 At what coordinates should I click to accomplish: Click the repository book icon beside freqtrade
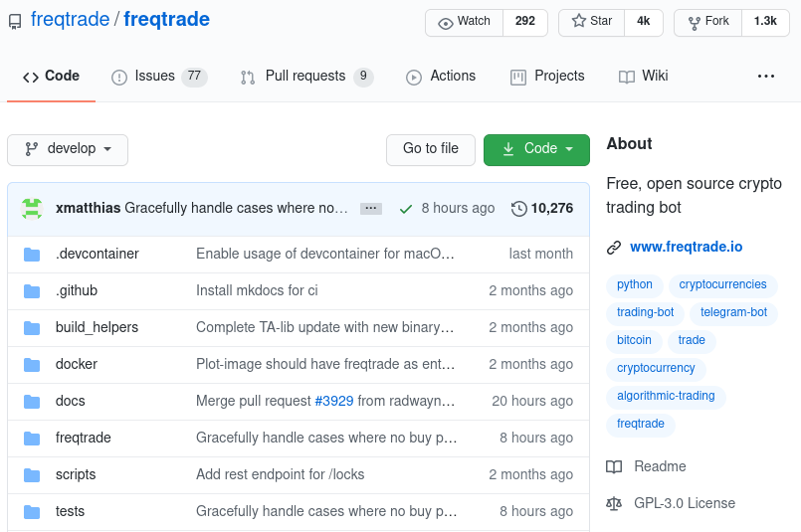[x=15, y=22]
